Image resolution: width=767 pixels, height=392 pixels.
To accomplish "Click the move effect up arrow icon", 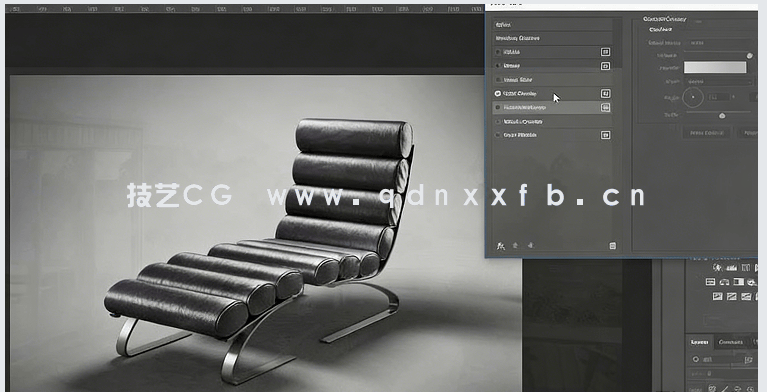I will click(x=515, y=246).
